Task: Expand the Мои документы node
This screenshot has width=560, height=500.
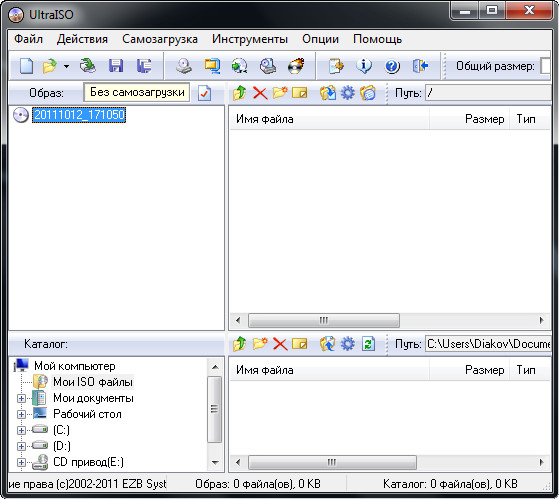Action: [21, 398]
